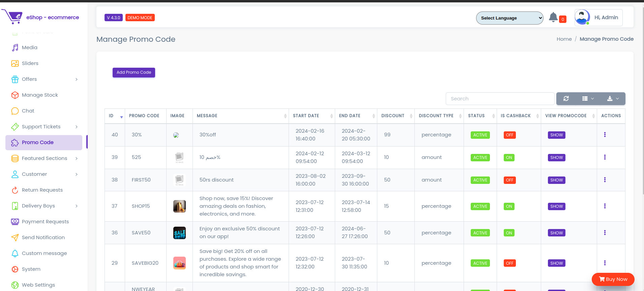The height and width of the screenshot is (291, 644).
Task: Click the Add Promo Code button
Action: [x=134, y=72]
